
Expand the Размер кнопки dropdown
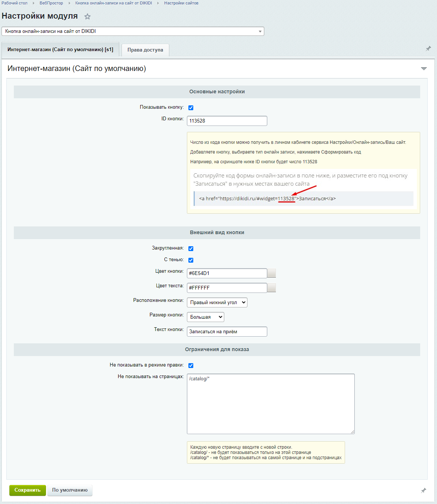point(205,317)
